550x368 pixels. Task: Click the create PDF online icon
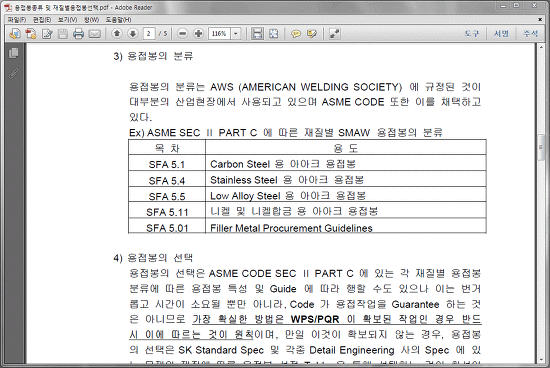point(31,34)
